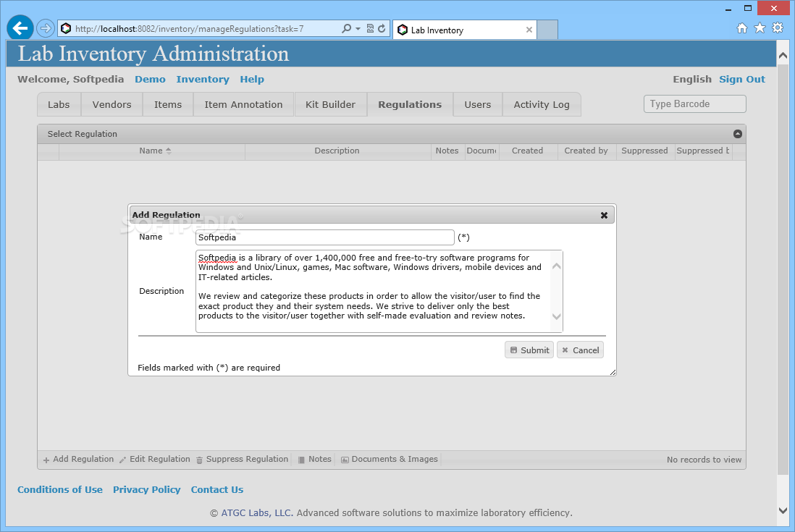Switch to the Users tab
The image size is (795, 532).
(x=478, y=104)
